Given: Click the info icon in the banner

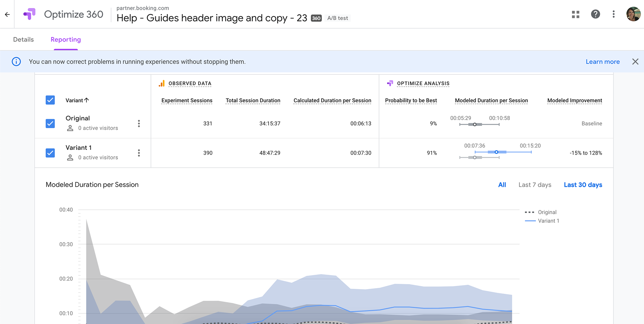Looking at the screenshot, I should click(16, 62).
